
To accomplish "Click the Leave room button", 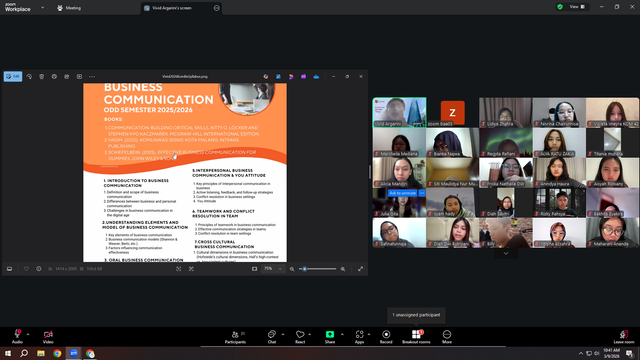I will (624, 337).
